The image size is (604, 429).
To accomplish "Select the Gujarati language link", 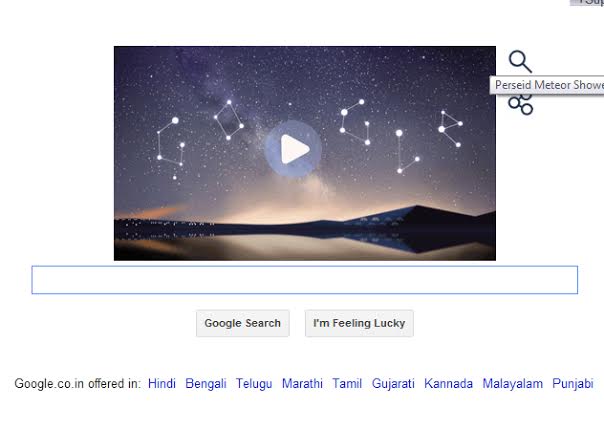I will (393, 384).
